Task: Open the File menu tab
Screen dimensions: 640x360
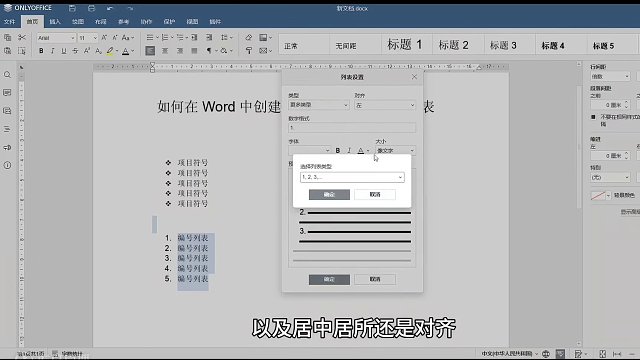Action: (9, 22)
